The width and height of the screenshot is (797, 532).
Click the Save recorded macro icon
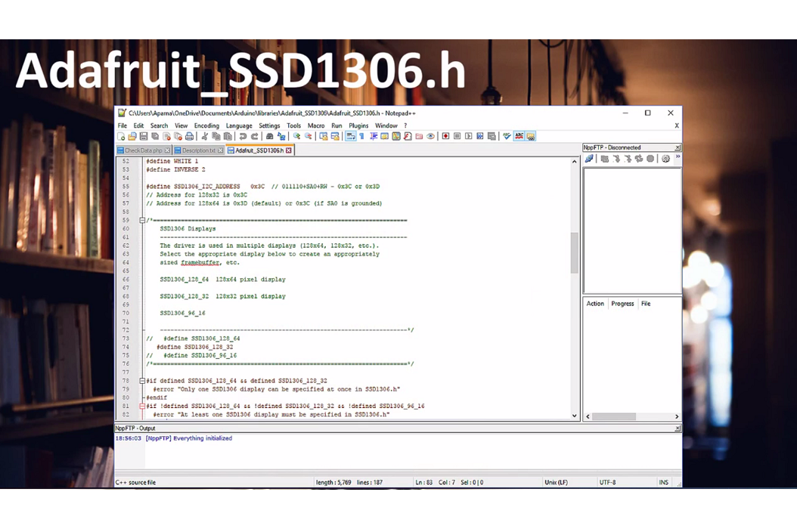pos(492,136)
